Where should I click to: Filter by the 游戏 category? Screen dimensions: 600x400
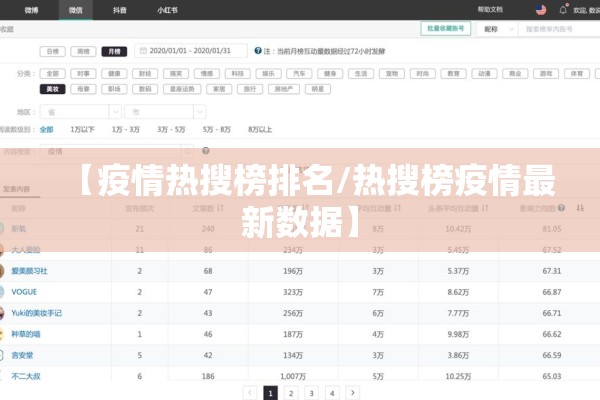546,73
